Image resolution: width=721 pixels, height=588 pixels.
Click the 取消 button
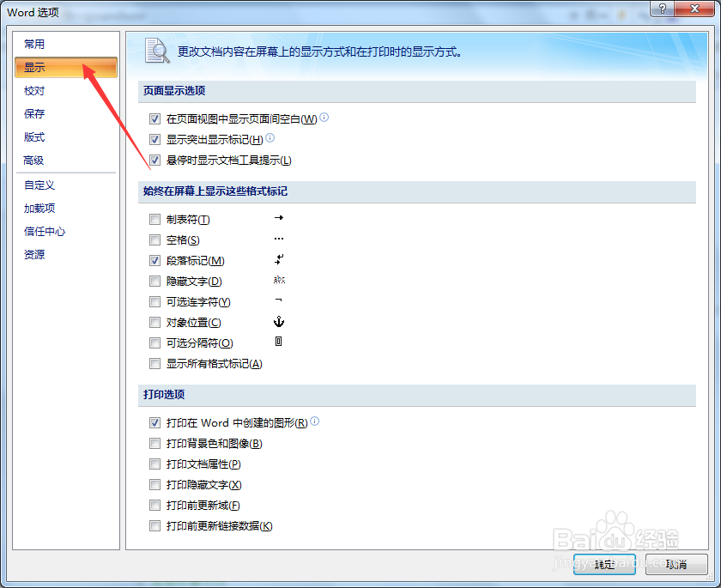point(676,564)
